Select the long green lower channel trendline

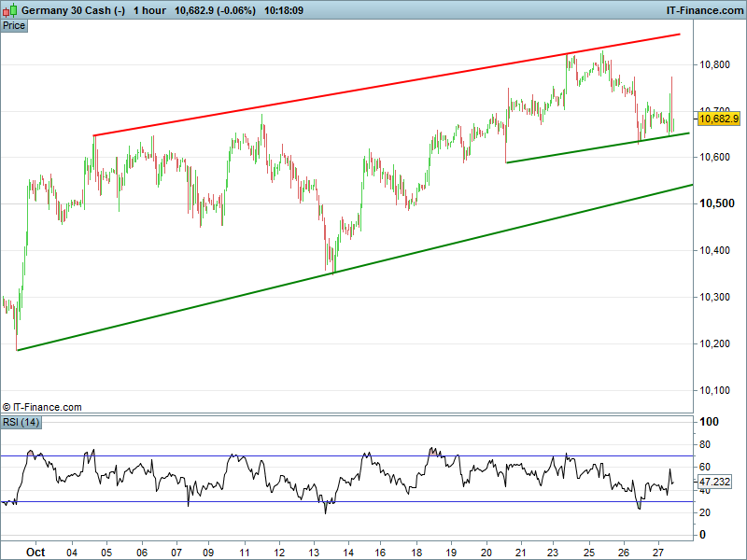click(x=355, y=268)
